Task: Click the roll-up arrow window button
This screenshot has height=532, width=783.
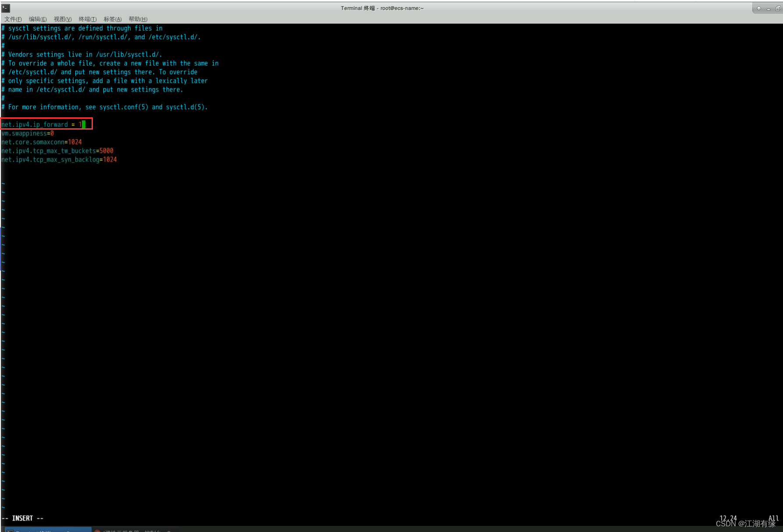Action: coord(759,8)
